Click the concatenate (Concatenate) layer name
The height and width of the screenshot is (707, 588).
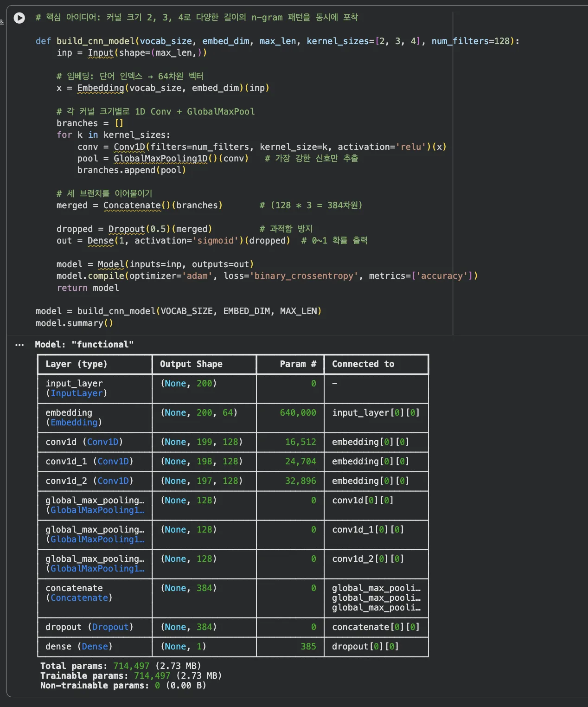(79, 593)
